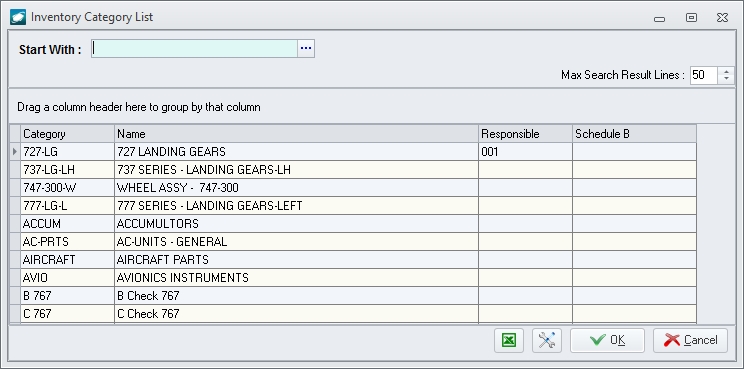This screenshot has height=369, width=744.
Task: Click the Inventory Category List app icon
Action: pyautogui.click(x=18, y=17)
